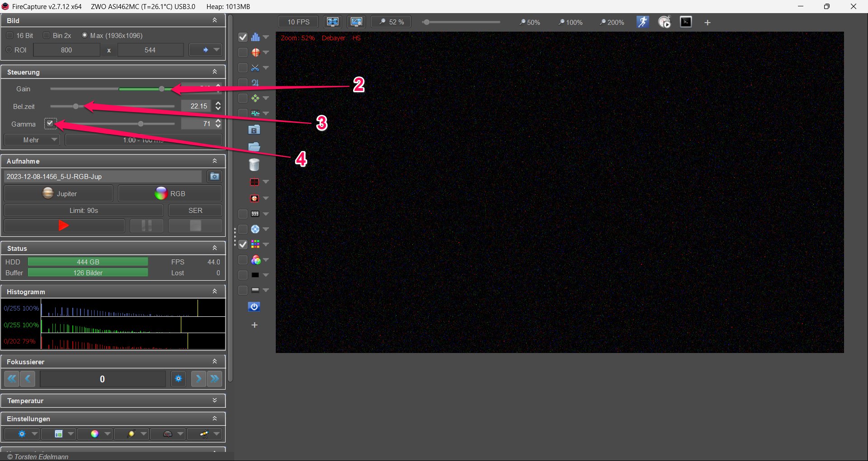Set zoom to 50%
868x461 pixels.
click(530, 22)
